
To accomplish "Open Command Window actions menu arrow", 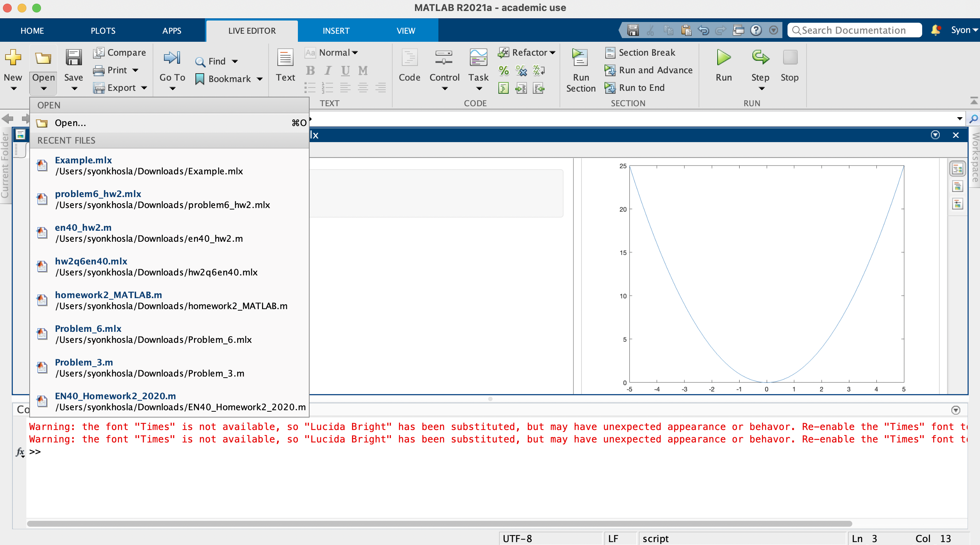I will point(955,410).
